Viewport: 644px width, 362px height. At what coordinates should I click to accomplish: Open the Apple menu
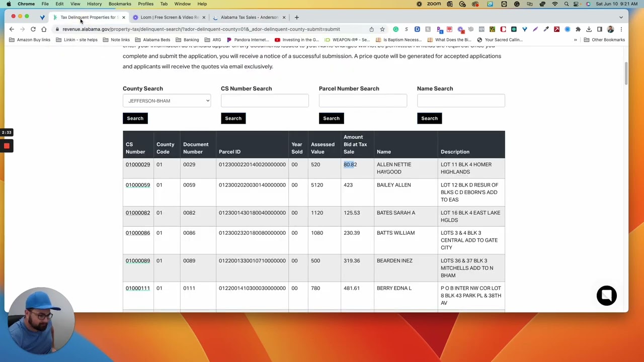[9, 4]
